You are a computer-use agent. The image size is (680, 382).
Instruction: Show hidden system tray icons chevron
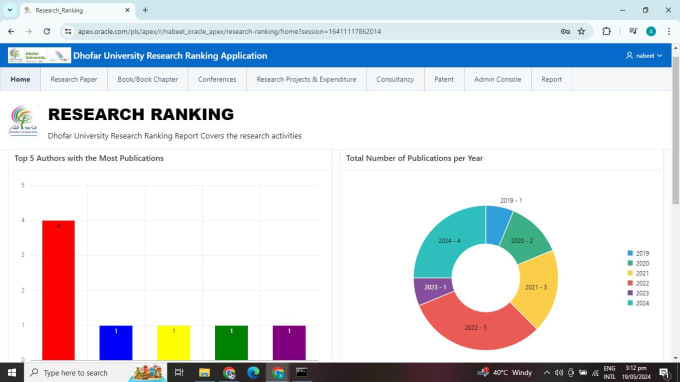pyautogui.click(x=546, y=372)
